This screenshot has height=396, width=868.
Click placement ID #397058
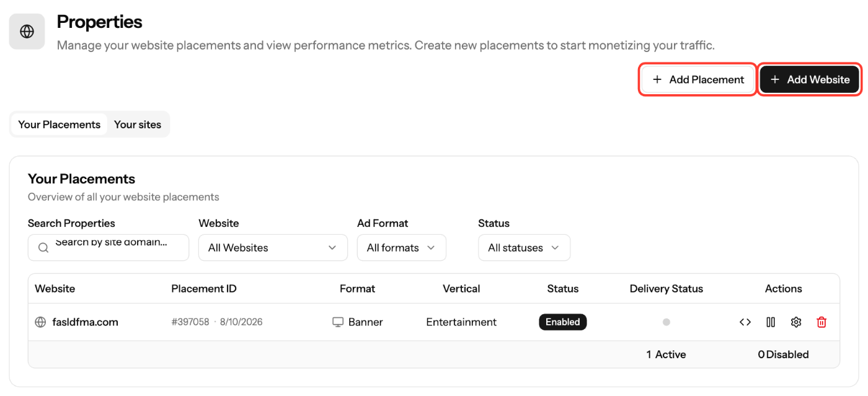tap(190, 322)
